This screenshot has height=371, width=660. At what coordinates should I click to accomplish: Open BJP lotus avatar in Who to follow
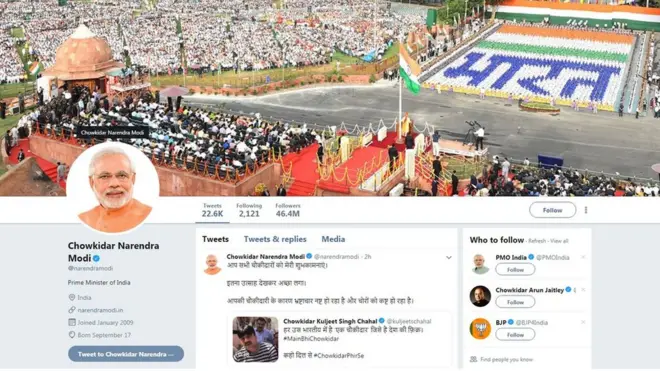[x=480, y=329]
